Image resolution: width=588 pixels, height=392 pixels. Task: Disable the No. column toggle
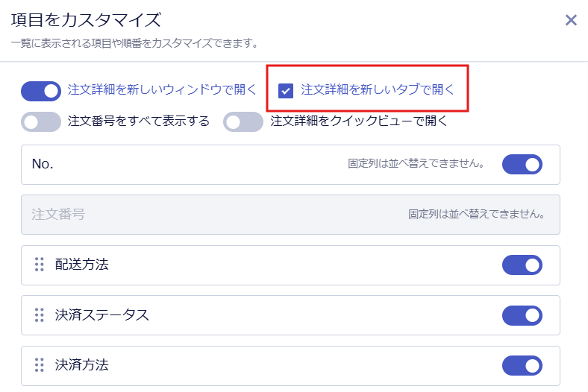click(x=522, y=165)
